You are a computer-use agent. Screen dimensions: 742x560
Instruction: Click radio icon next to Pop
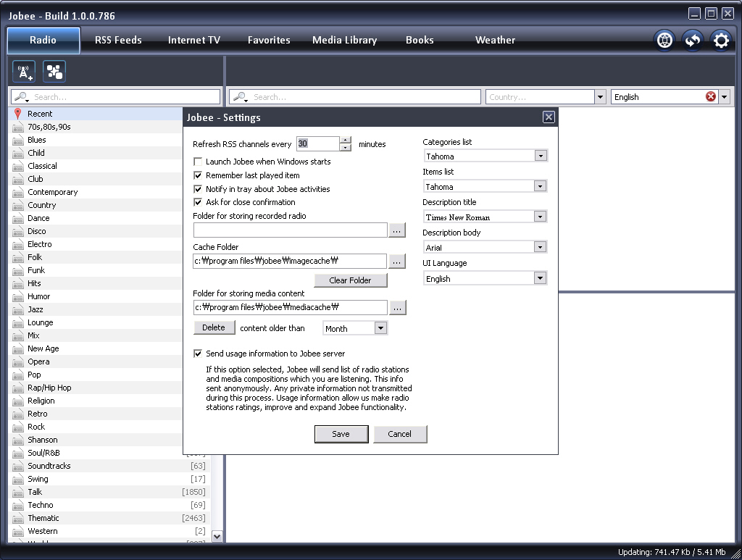click(x=17, y=375)
